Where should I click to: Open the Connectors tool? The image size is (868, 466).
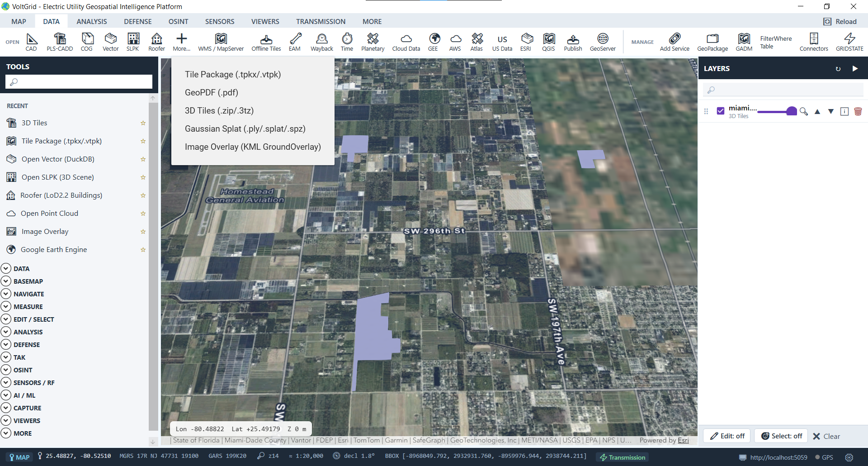[814, 42]
